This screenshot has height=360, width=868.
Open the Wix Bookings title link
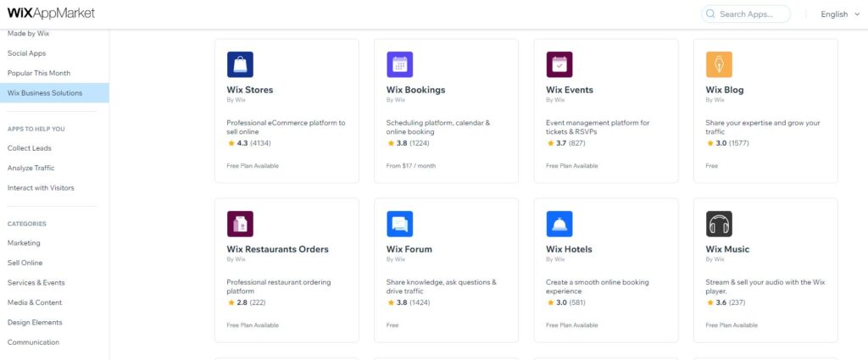415,90
